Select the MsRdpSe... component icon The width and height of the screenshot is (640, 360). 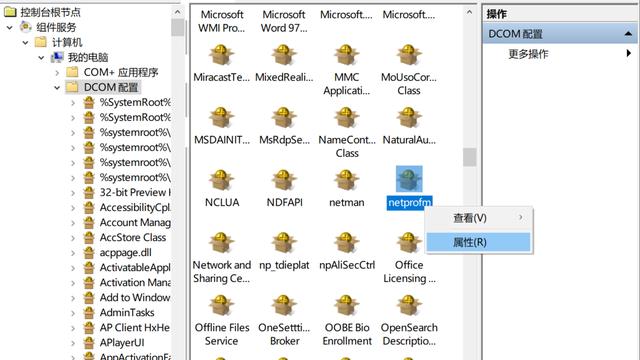(284, 118)
